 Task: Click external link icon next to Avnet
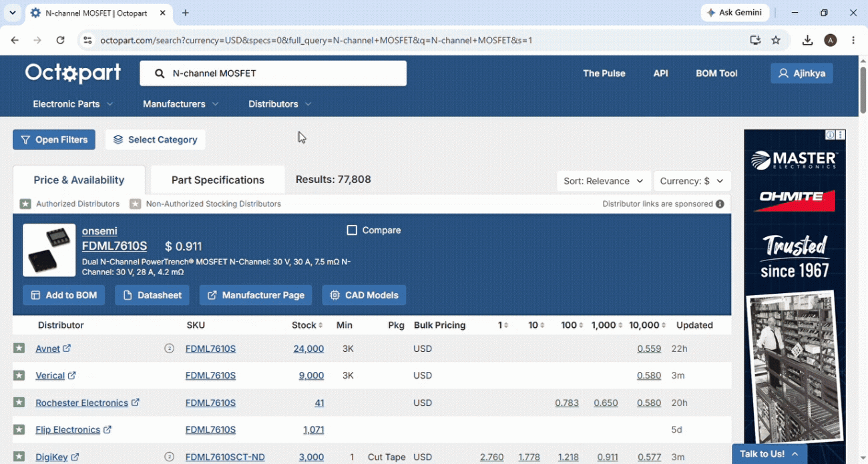pyautogui.click(x=67, y=349)
